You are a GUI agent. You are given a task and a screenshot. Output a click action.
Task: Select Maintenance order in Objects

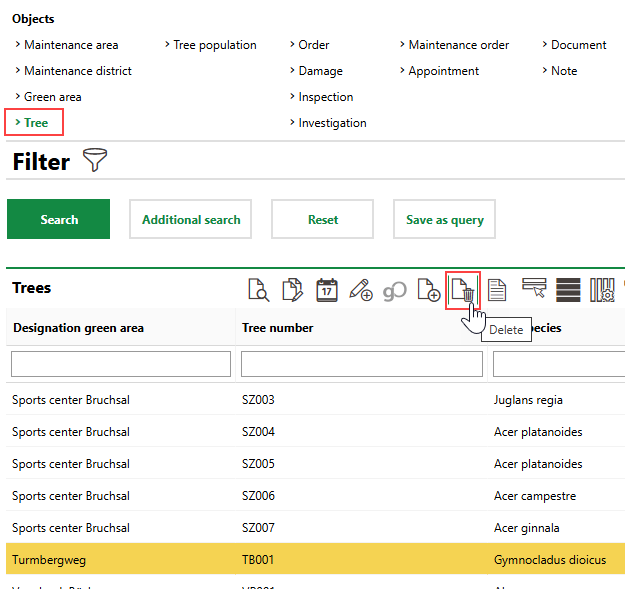458,45
